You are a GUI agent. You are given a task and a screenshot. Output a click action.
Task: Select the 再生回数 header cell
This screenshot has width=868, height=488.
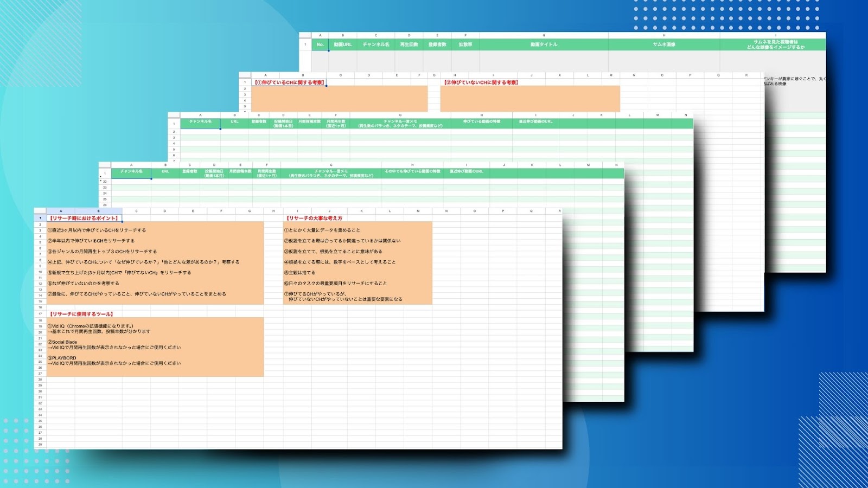409,44
